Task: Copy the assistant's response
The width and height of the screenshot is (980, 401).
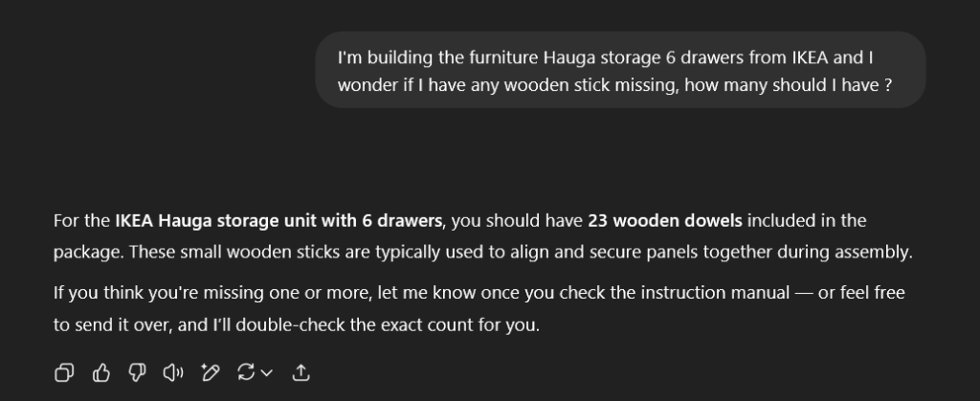Action: [x=64, y=372]
